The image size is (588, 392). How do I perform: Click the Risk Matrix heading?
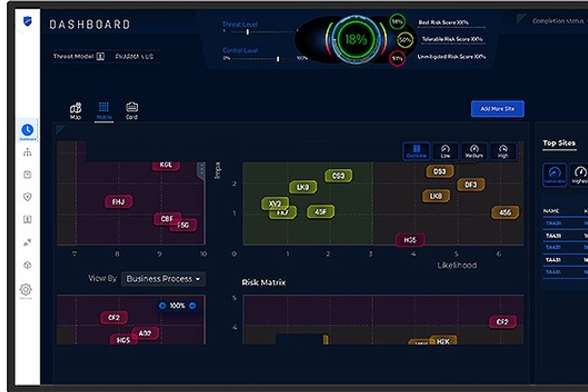click(x=264, y=283)
